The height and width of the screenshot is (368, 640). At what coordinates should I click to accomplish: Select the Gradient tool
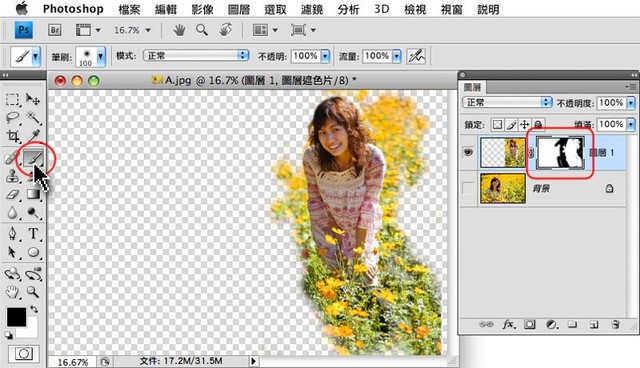tap(33, 194)
